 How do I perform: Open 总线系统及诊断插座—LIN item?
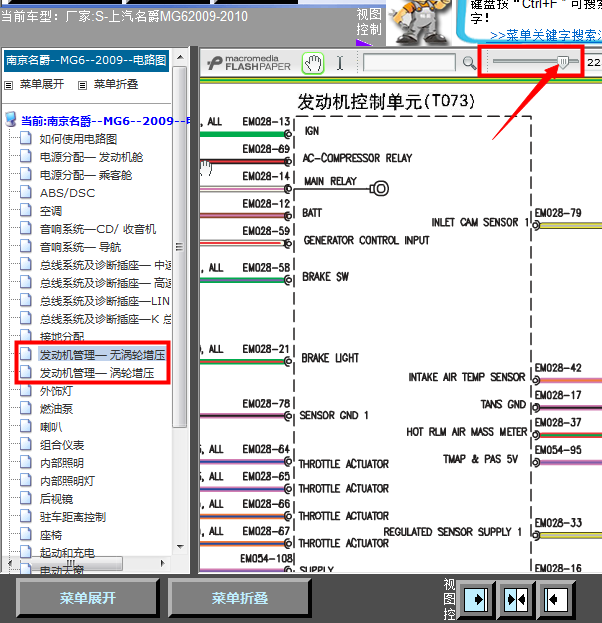pyautogui.click(x=105, y=301)
